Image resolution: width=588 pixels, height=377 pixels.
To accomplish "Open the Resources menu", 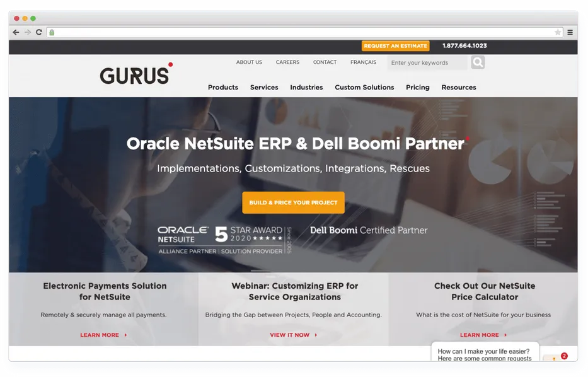I will [459, 88].
